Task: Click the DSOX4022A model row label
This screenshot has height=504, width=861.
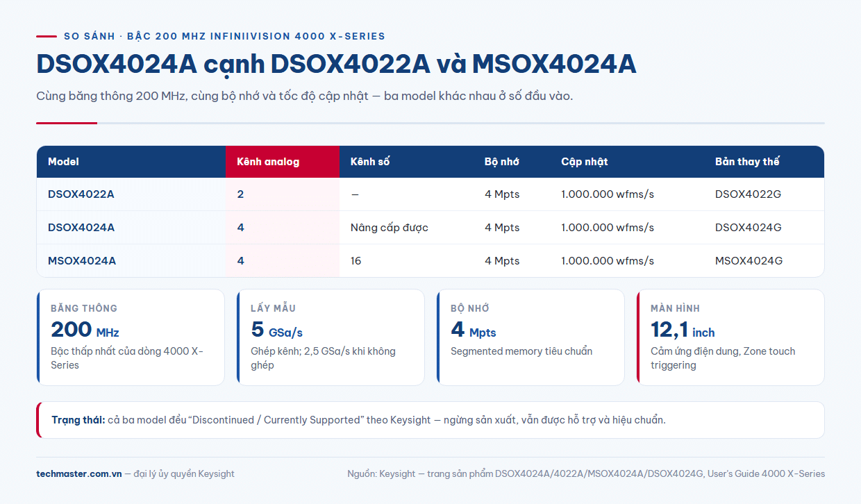Action: click(x=81, y=194)
